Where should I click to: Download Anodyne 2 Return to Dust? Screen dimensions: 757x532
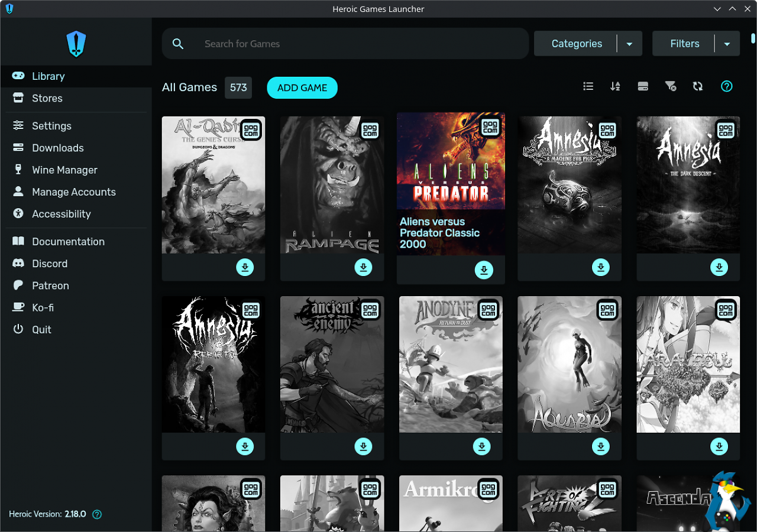pyautogui.click(x=483, y=446)
